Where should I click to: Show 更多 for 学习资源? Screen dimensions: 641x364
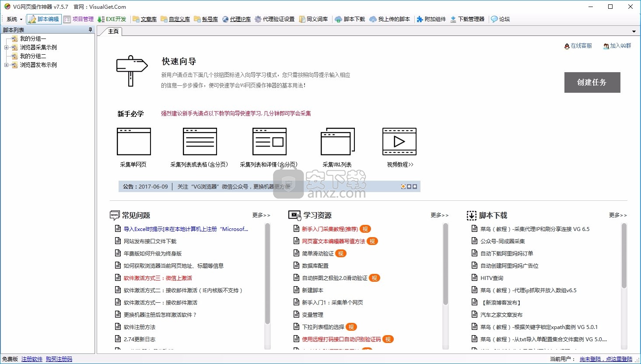(440, 215)
